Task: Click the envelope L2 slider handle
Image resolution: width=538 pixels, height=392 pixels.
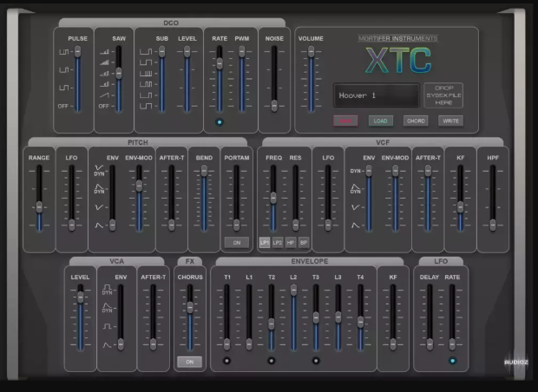Action: 293,290
